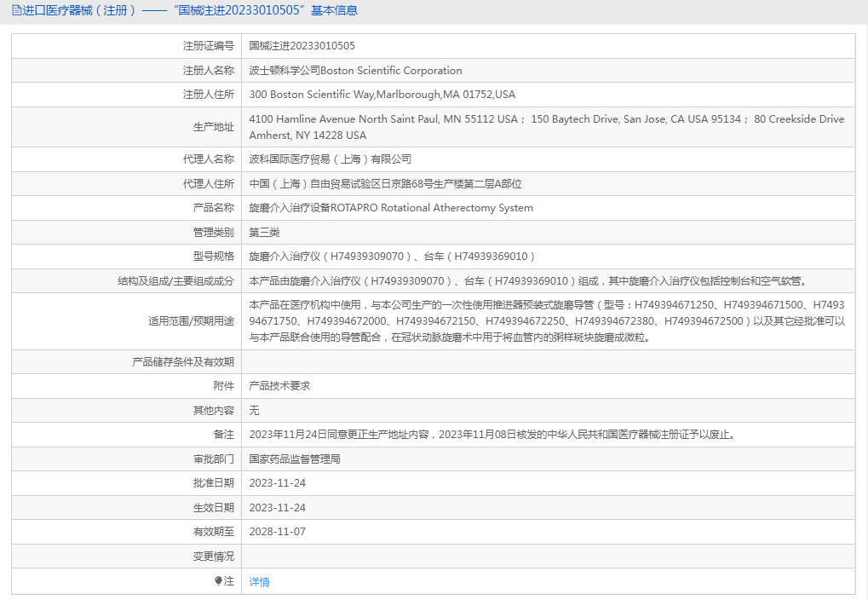Click the 生产地址 label

214,127
